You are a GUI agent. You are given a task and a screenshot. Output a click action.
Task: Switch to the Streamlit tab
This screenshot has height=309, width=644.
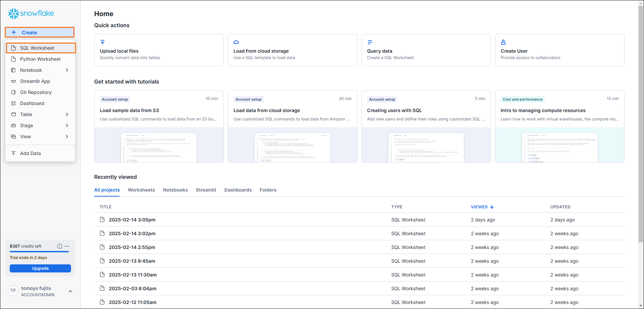[206, 190]
